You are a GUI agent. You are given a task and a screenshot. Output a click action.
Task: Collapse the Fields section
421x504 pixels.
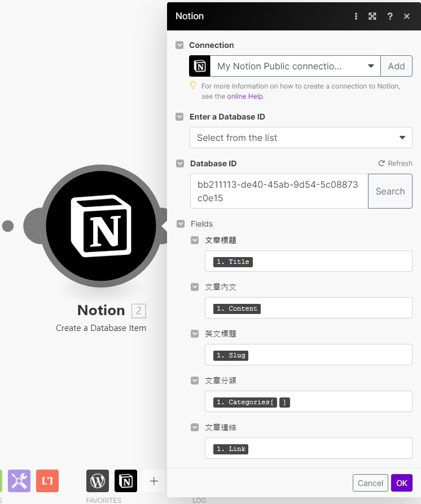click(179, 223)
